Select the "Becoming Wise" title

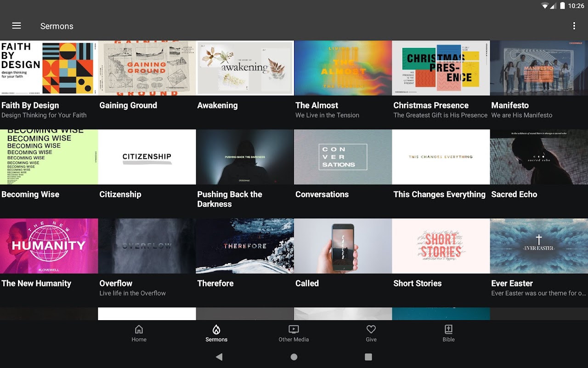(x=30, y=195)
